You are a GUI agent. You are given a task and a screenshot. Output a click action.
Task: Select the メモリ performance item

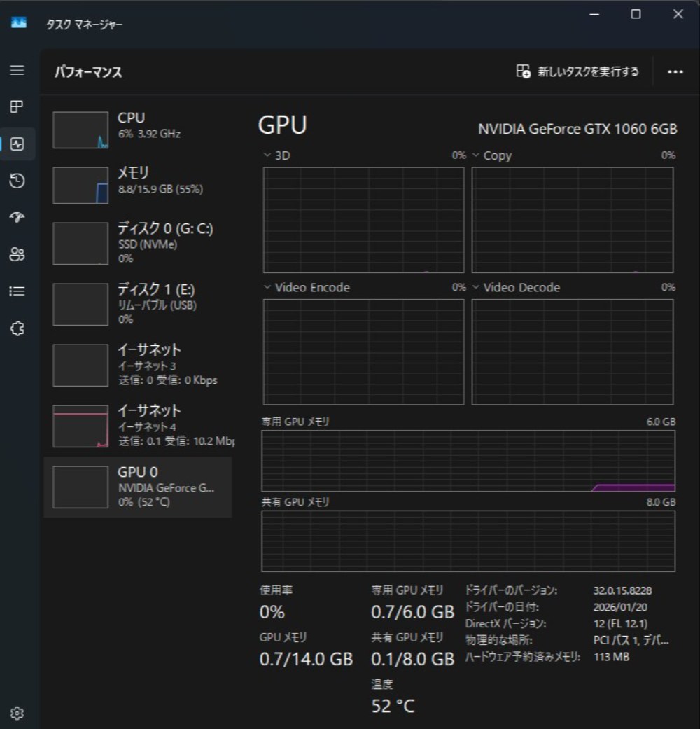138,185
